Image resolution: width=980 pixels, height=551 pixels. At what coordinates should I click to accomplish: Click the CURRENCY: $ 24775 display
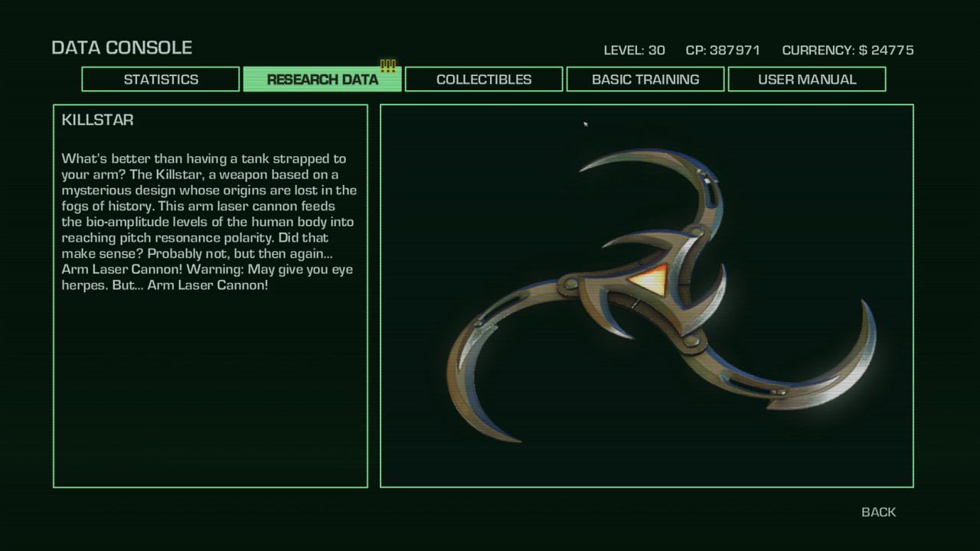[x=848, y=51]
